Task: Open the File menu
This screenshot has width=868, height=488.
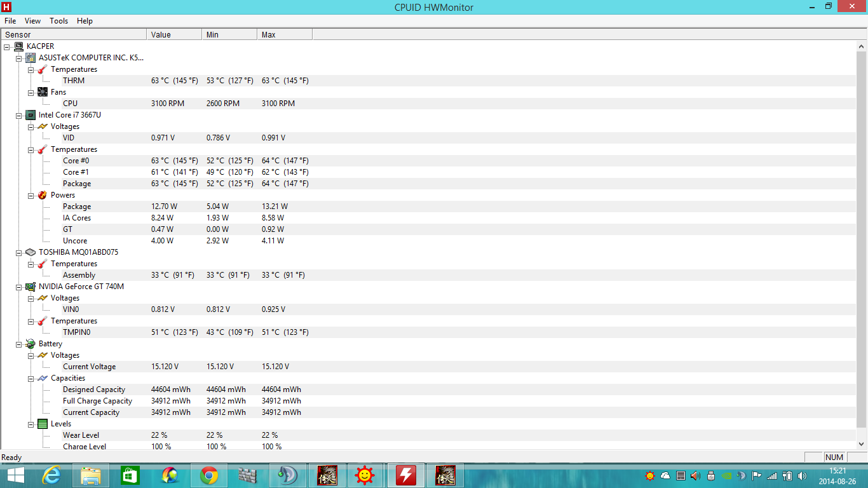Action: pos(10,21)
